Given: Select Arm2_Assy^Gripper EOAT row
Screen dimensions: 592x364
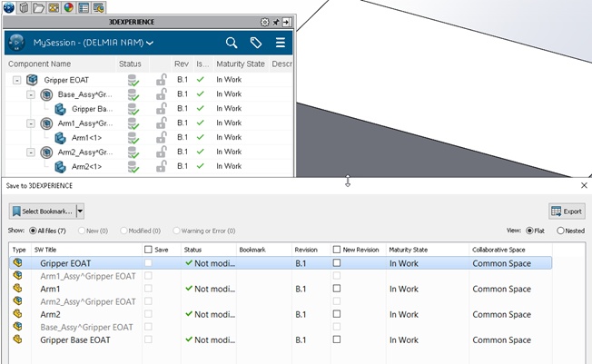Looking at the screenshot, I should [281, 301].
